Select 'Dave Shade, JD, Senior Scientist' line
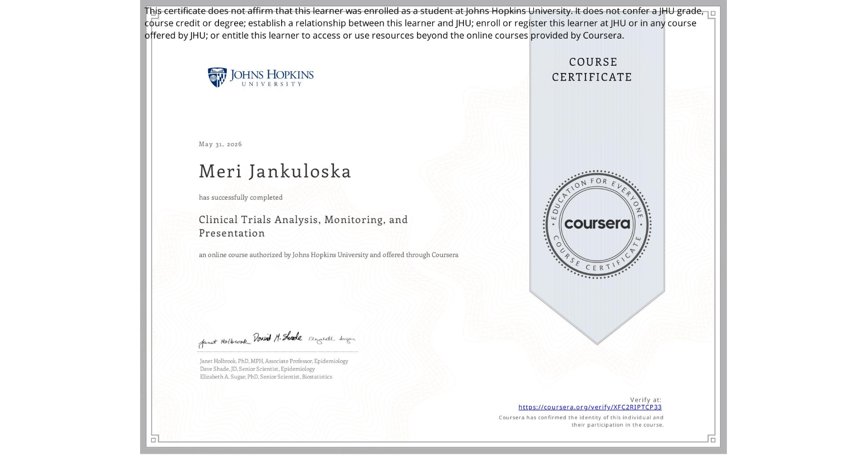The image size is (868, 455). coord(257,369)
